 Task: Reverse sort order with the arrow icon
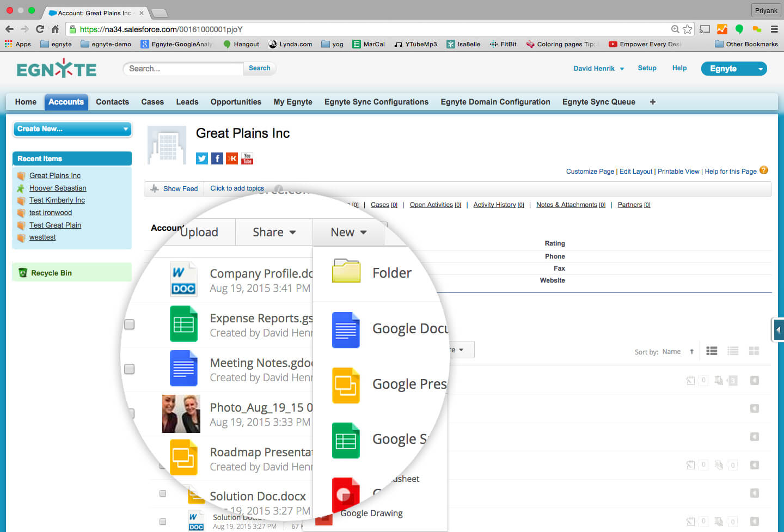pyautogui.click(x=691, y=352)
